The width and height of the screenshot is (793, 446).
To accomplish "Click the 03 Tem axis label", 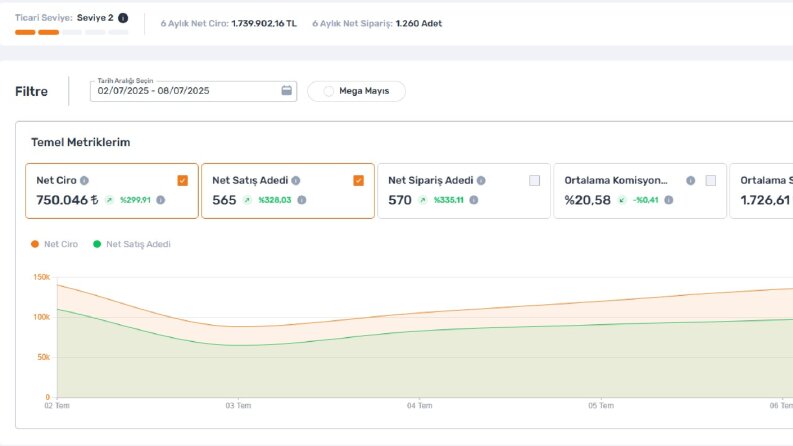I will pos(238,406).
